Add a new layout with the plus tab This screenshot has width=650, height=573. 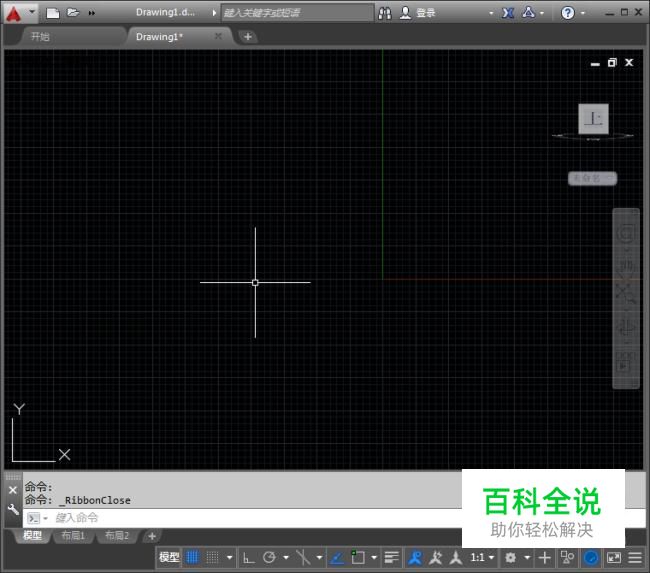152,536
